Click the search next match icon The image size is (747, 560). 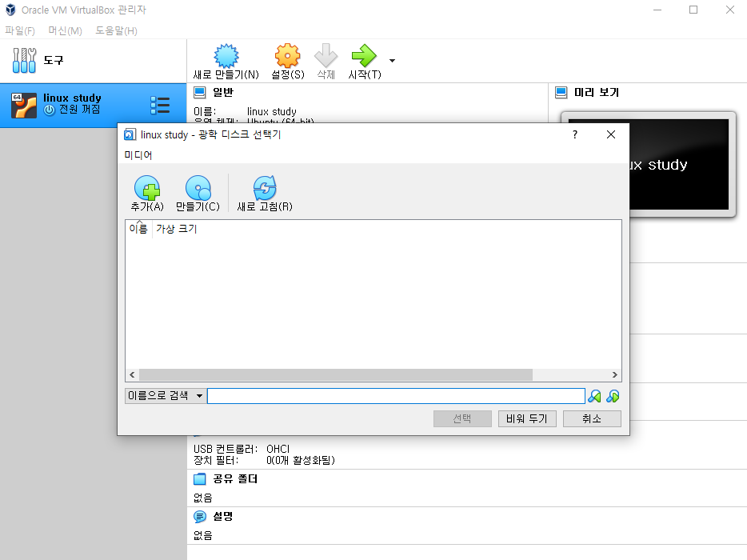pyautogui.click(x=613, y=396)
